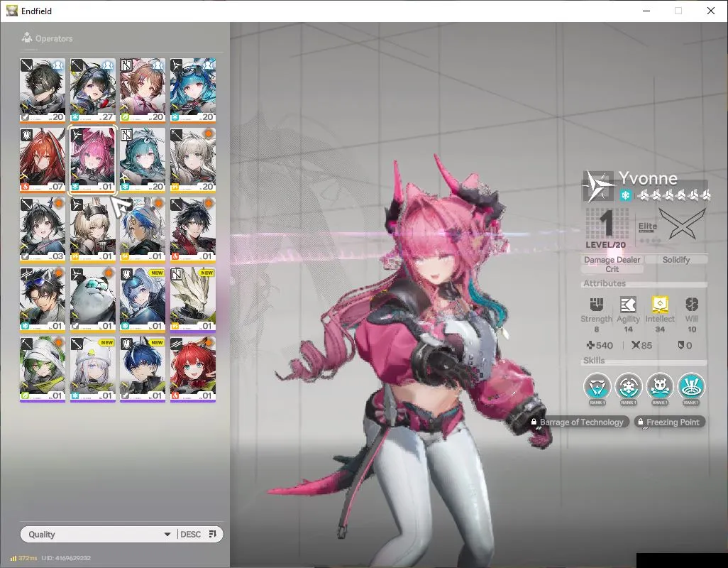Click the LEVEL/20 level indicator
This screenshot has height=568, width=728.
click(x=605, y=244)
